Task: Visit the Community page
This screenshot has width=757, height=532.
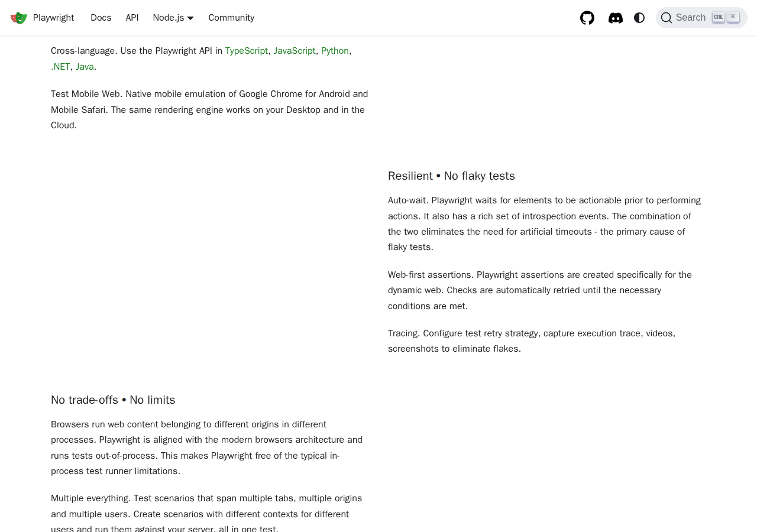Action: point(231,18)
